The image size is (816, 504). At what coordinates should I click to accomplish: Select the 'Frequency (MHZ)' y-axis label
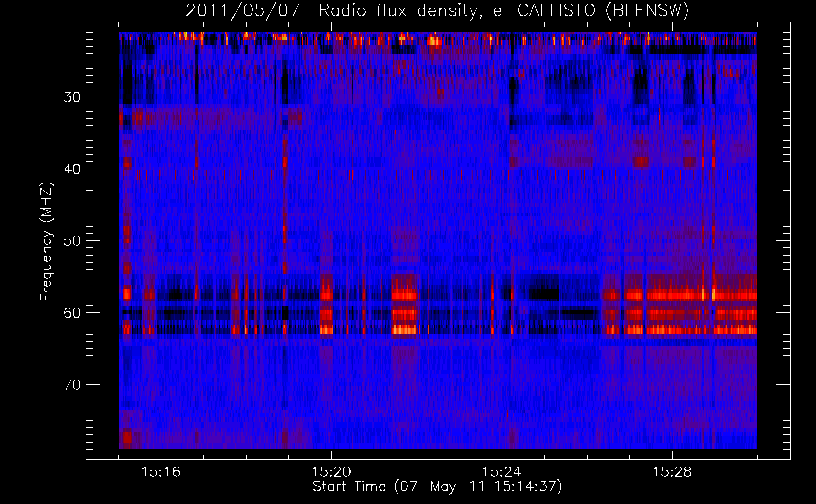coord(46,241)
